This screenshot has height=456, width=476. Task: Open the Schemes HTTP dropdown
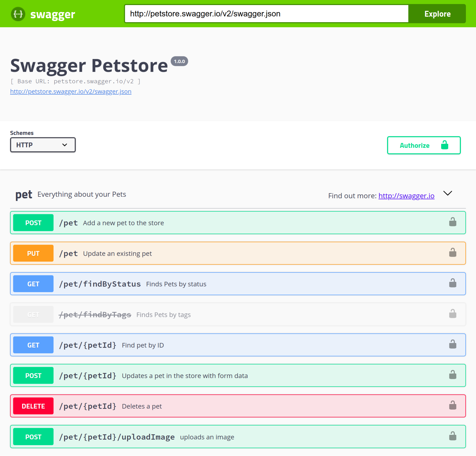43,145
